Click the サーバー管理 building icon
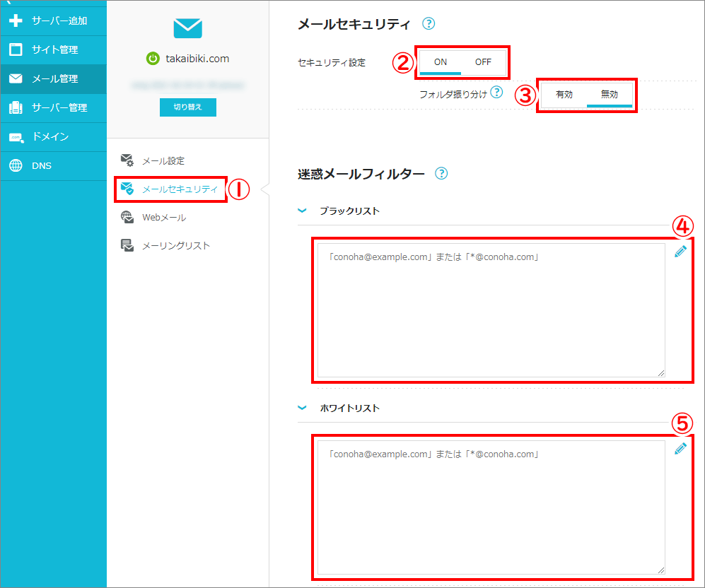The width and height of the screenshot is (705, 588). tap(16, 107)
